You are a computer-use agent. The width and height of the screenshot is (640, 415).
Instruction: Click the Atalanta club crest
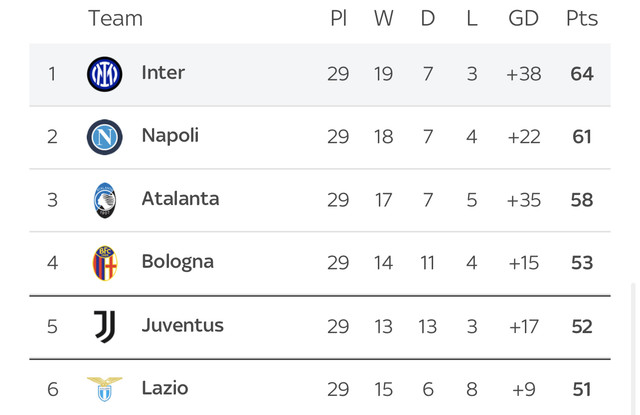tap(105, 200)
